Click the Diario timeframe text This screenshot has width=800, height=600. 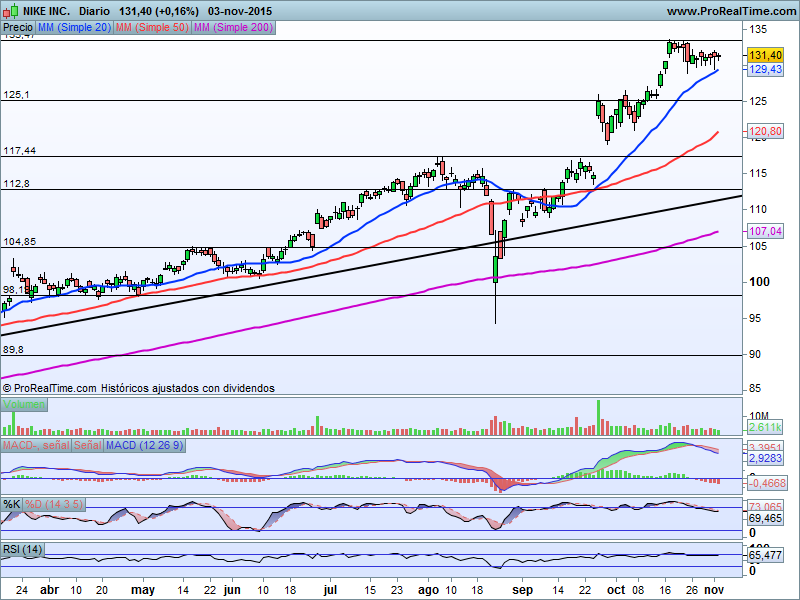[x=94, y=11]
